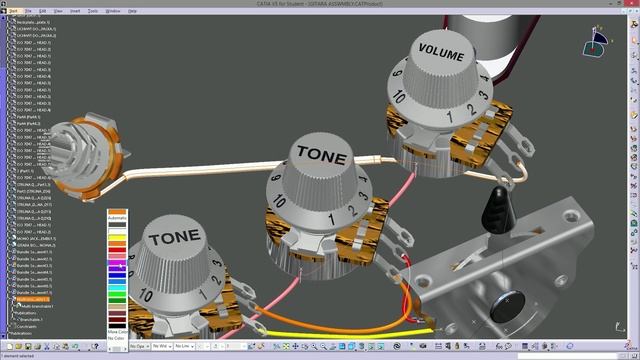Open the Edit menu
The width and height of the screenshot is (640, 360).
[42, 11]
